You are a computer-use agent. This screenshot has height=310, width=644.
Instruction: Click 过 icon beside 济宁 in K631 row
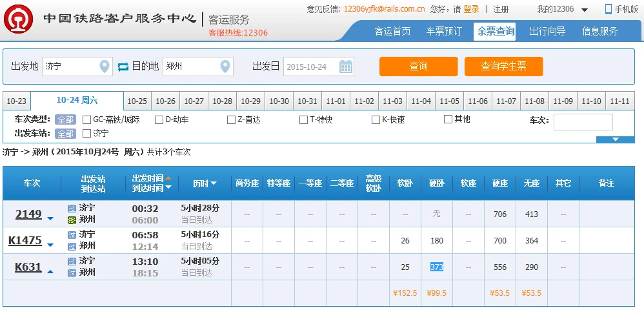coord(72,261)
